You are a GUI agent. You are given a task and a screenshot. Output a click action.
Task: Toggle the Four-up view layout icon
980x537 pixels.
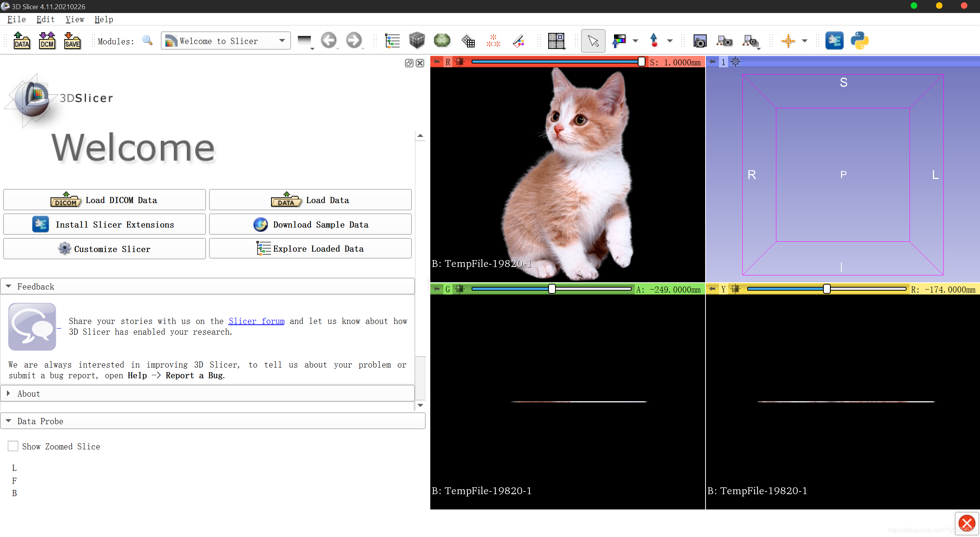(555, 41)
